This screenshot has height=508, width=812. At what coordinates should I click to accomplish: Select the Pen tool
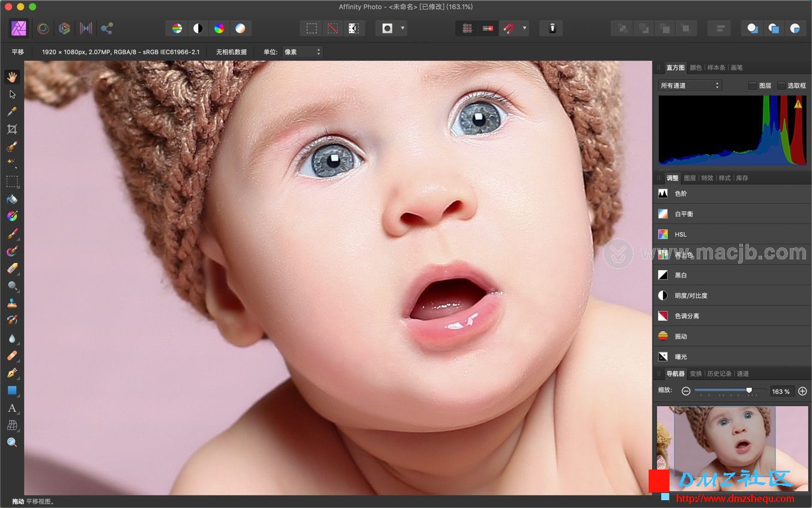point(12,373)
